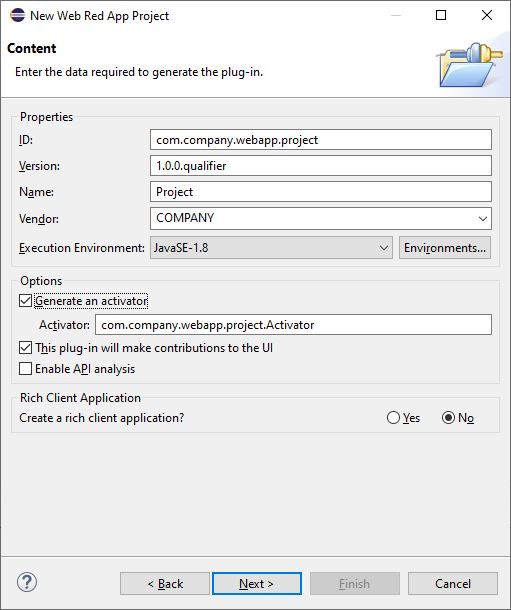This screenshot has height=610, width=511.
Task: Click the plug-in folder wizard image
Action: pyautogui.click(x=470, y=65)
